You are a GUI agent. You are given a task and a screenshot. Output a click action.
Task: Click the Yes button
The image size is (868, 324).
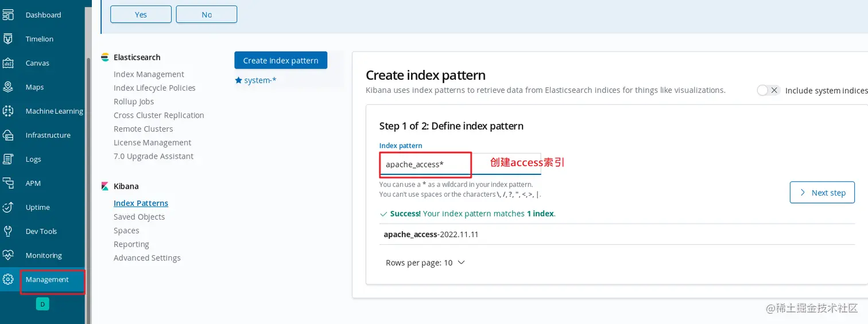141,14
